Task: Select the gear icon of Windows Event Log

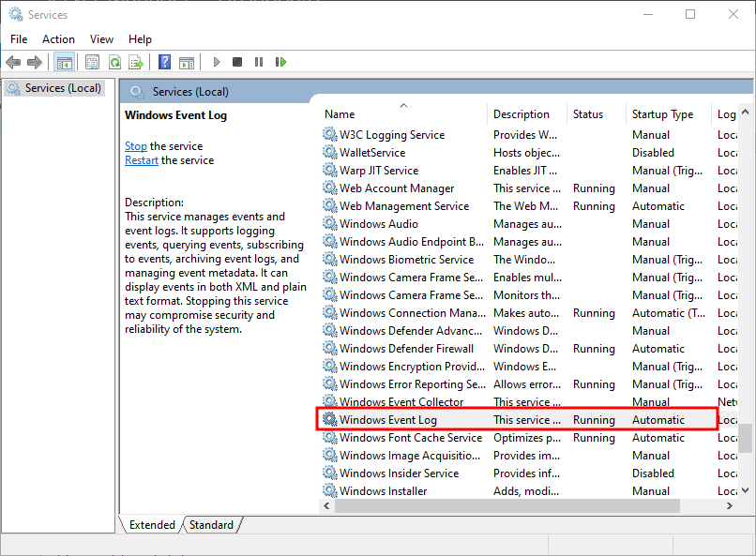Action: point(330,420)
